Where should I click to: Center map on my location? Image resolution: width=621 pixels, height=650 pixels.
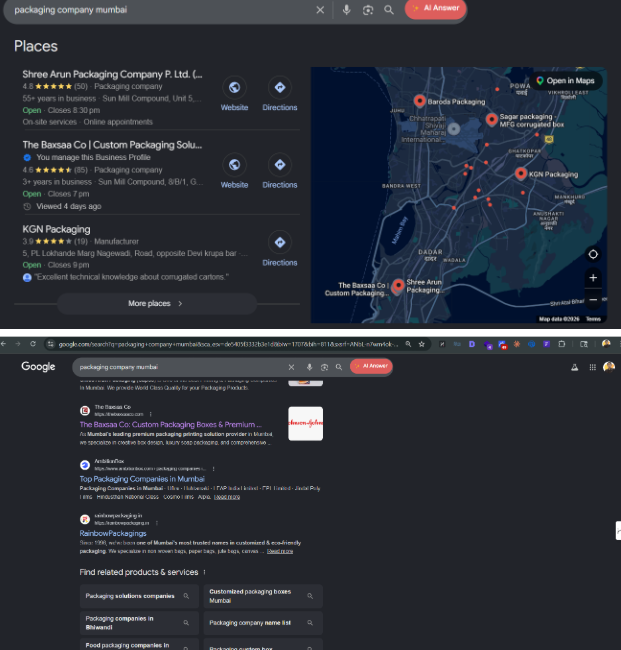(593, 254)
